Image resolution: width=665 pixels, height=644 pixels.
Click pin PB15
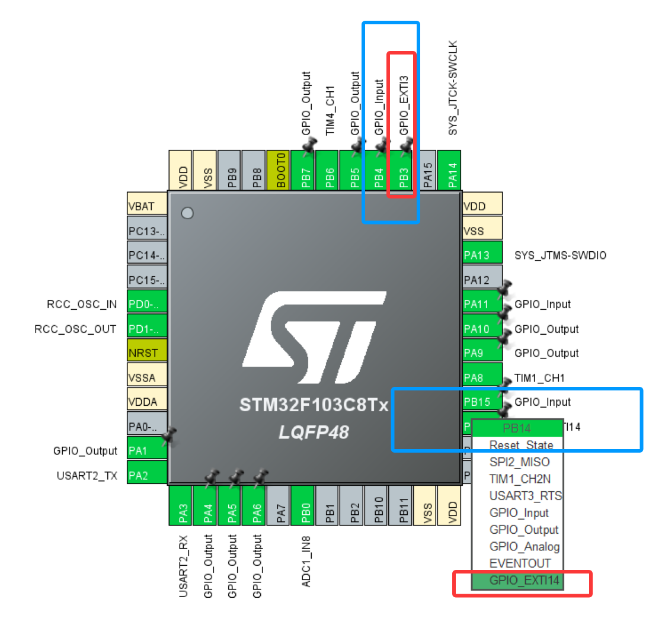(x=482, y=399)
